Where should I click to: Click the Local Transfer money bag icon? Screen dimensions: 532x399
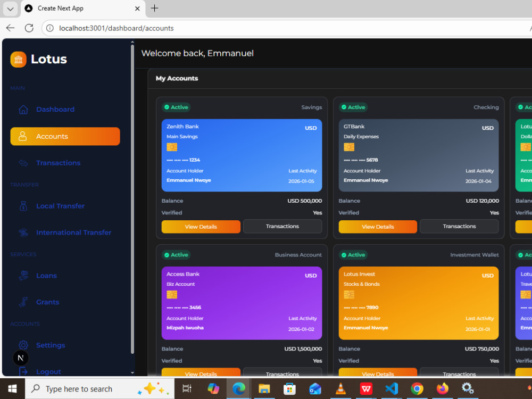[23, 206]
